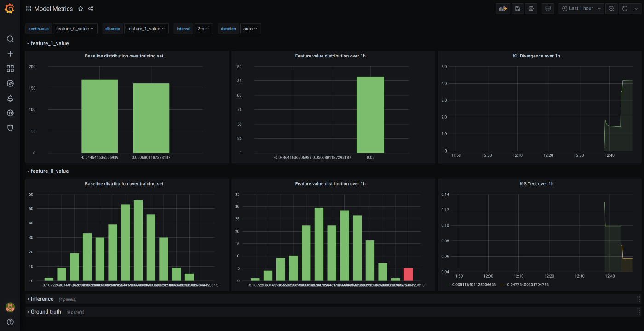Image resolution: width=644 pixels, height=331 pixels.
Task: Toggle the -0.008156401125006638 series in legend
Action: tap(473, 285)
